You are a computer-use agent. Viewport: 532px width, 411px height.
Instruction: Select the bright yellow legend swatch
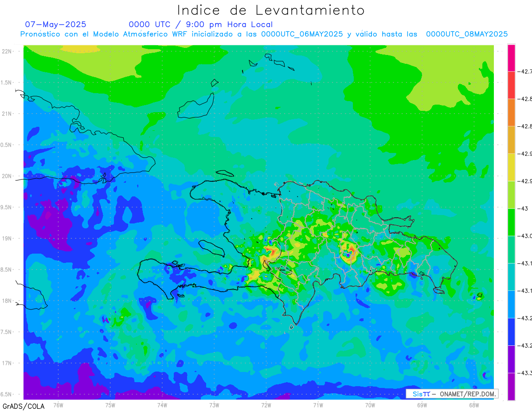(511, 167)
